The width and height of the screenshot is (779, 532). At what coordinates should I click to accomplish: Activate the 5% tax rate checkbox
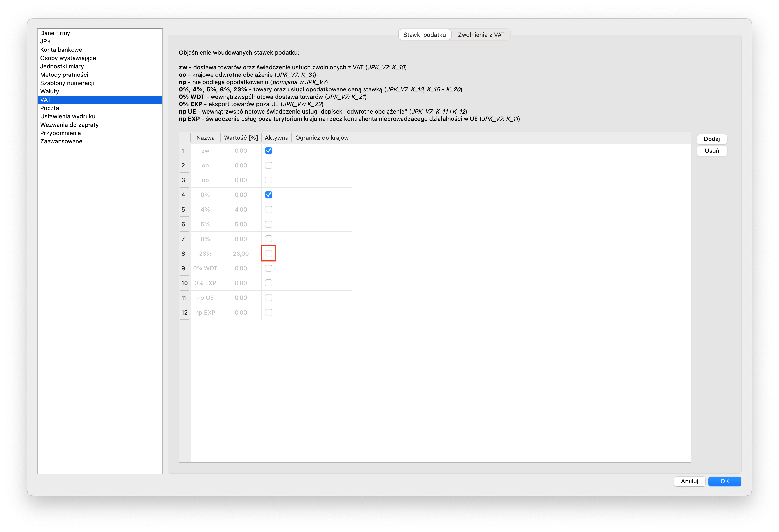(268, 224)
